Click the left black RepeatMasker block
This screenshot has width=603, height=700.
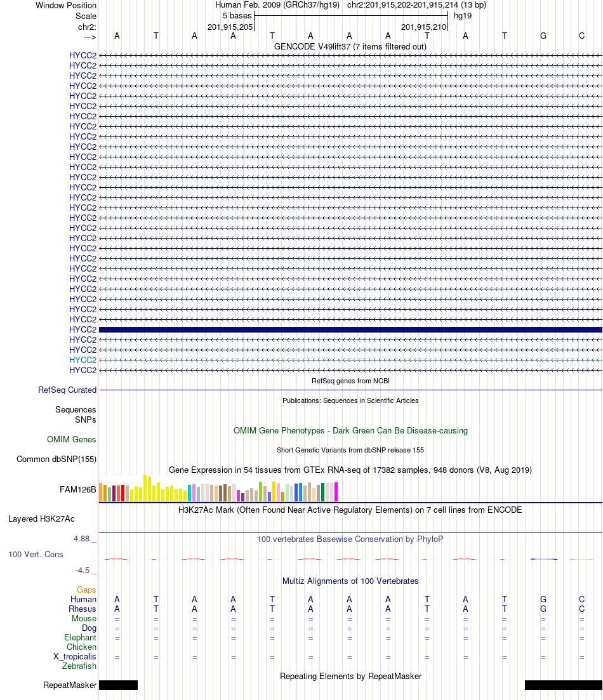click(x=118, y=685)
